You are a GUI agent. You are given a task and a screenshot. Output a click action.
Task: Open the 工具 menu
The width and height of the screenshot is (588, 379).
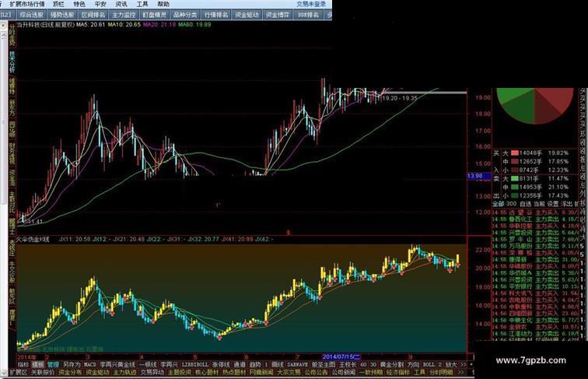[142, 4]
